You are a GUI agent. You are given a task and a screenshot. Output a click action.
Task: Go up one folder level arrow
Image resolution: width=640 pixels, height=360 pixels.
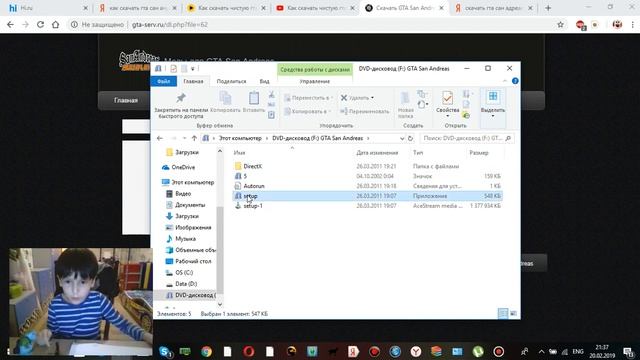click(194, 138)
